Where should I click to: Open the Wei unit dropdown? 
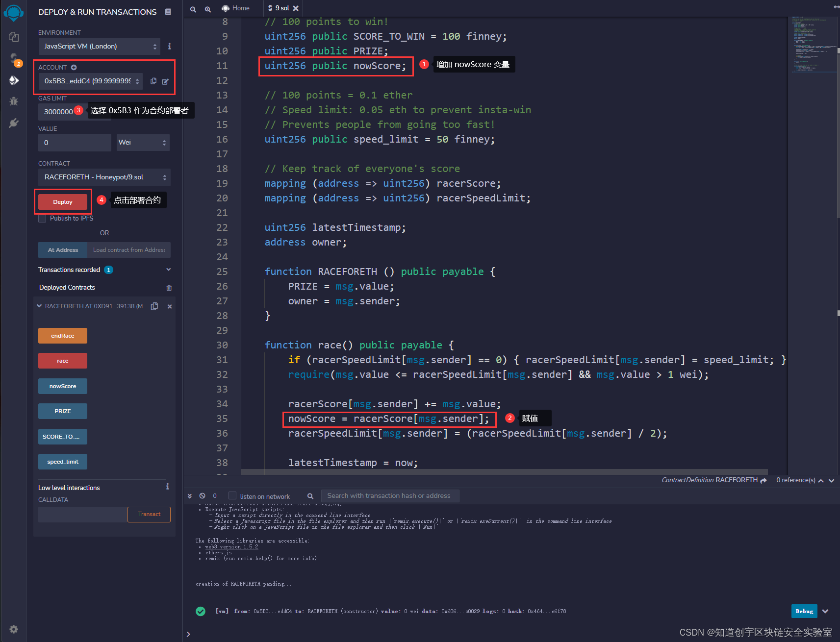[x=143, y=143]
